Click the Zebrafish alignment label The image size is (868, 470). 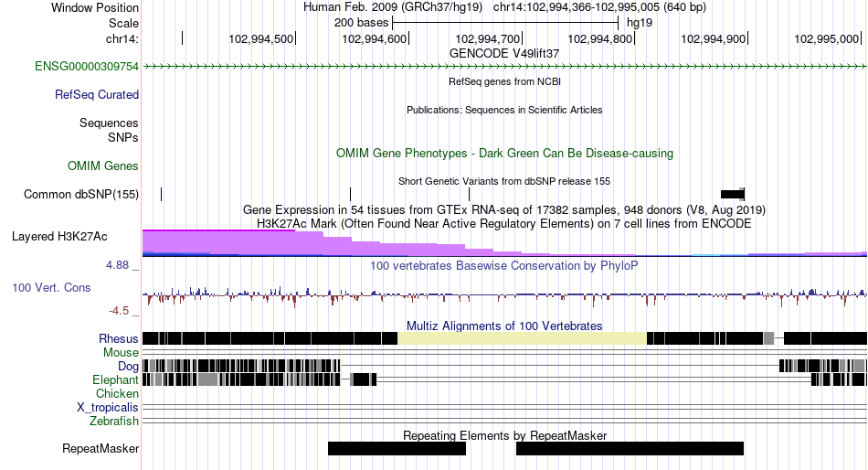pyautogui.click(x=114, y=422)
